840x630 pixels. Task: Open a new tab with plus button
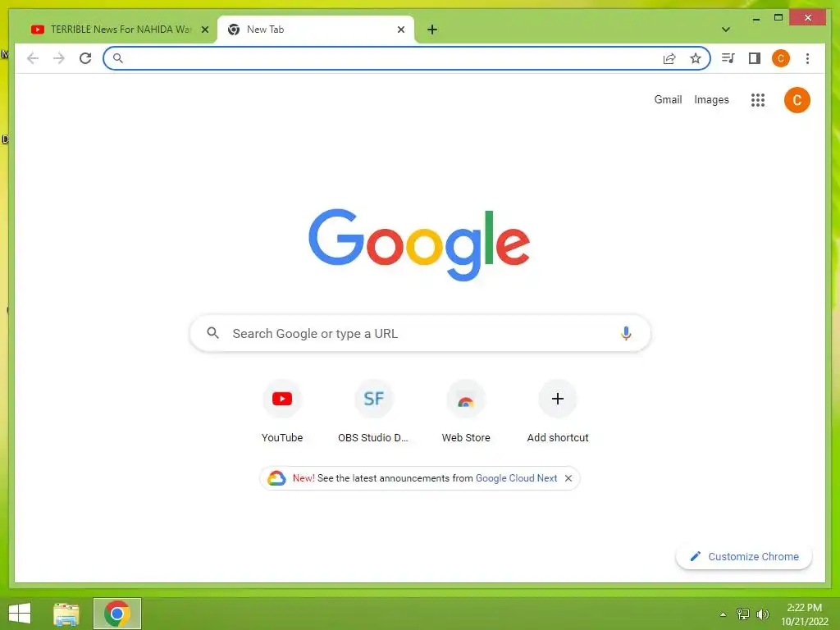click(x=432, y=30)
